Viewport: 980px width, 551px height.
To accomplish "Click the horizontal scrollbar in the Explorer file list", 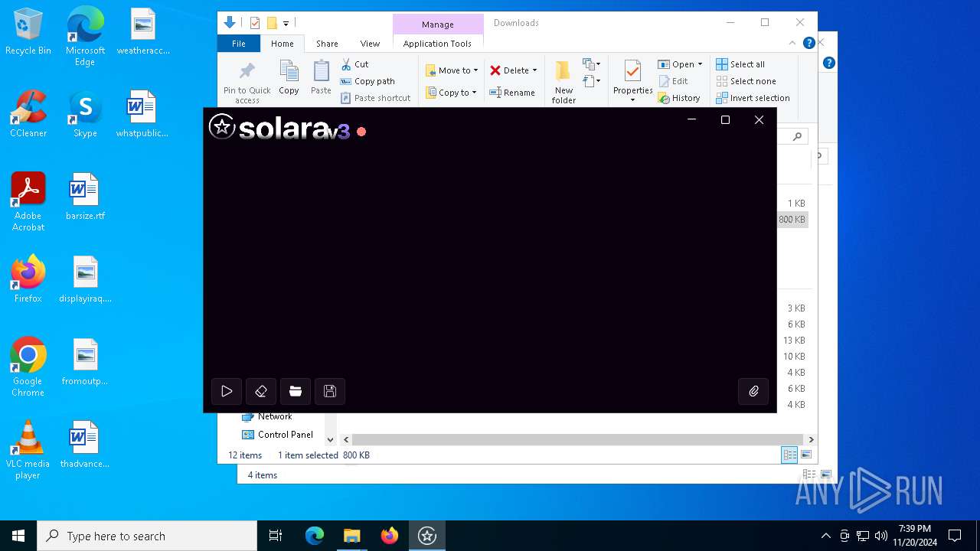I will pos(578,439).
